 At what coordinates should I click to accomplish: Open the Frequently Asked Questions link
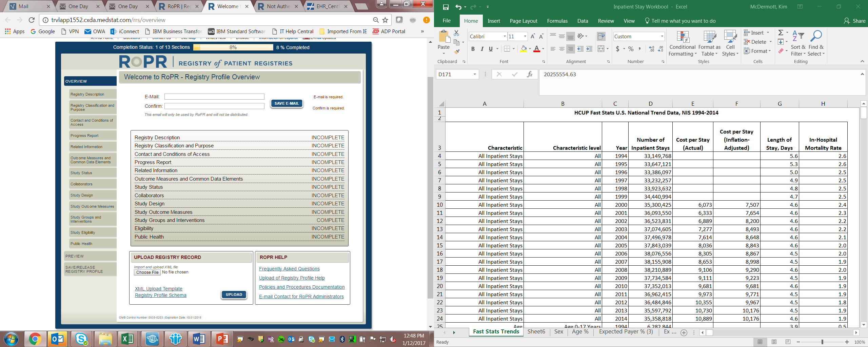point(289,269)
